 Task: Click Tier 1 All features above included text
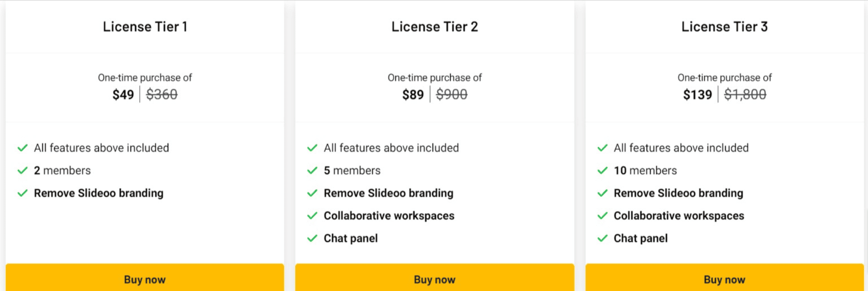pyautogui.click(x=101, y=148)
